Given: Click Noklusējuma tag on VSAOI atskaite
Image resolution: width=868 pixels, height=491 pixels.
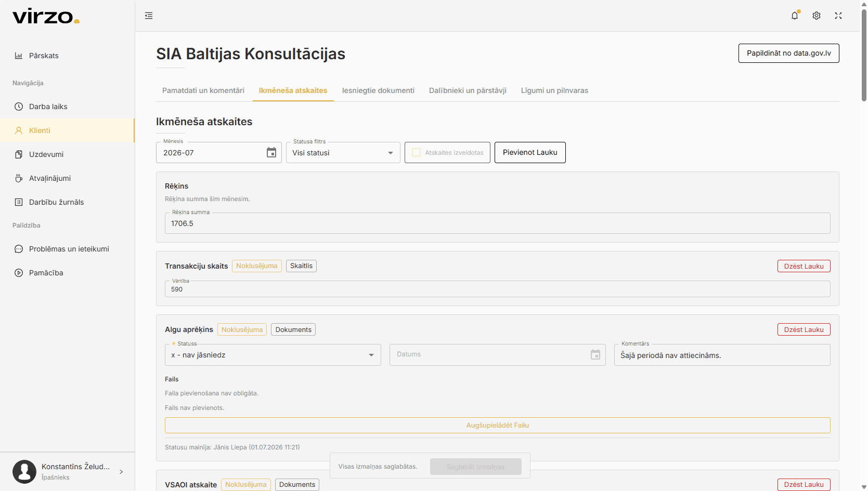Looking at the screenshot, I should (246, 484).
